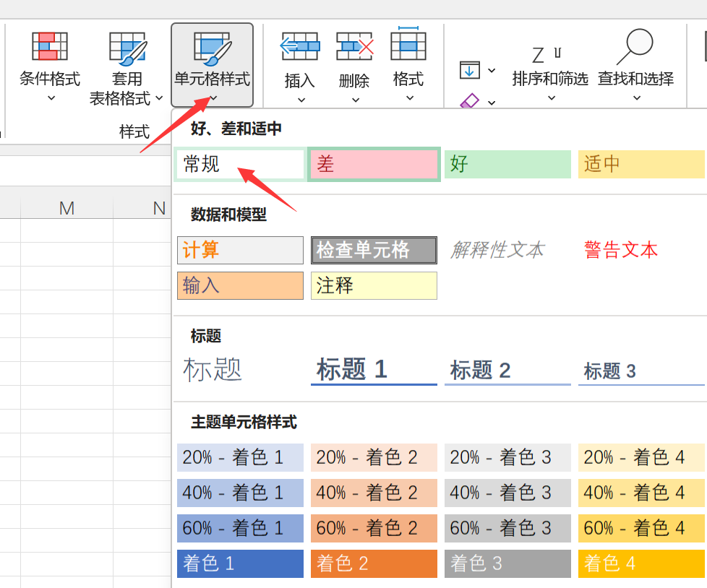Viewport: 707px width, 588px height.
Task: Apply the 注释 cell style
Action: click(373, 285)
